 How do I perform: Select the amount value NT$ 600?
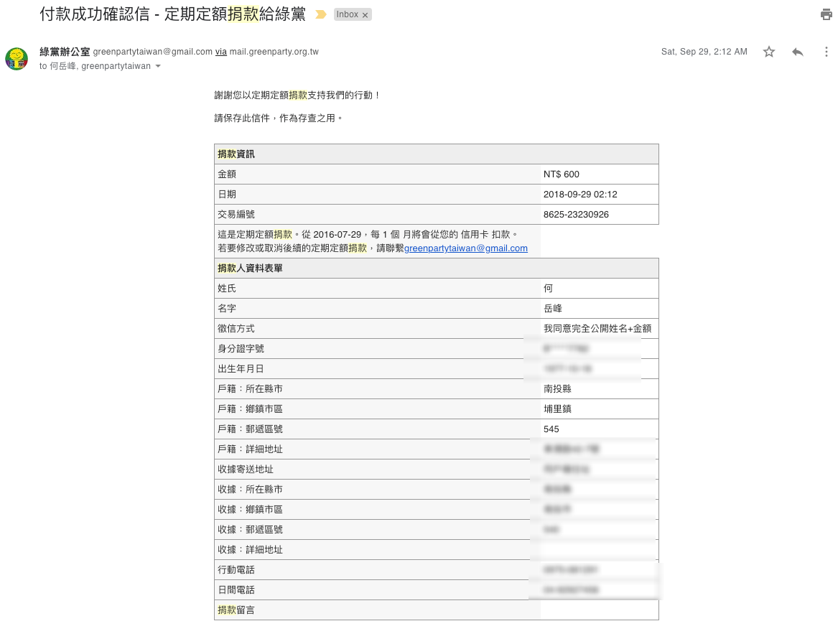click(x=561, y=174)
